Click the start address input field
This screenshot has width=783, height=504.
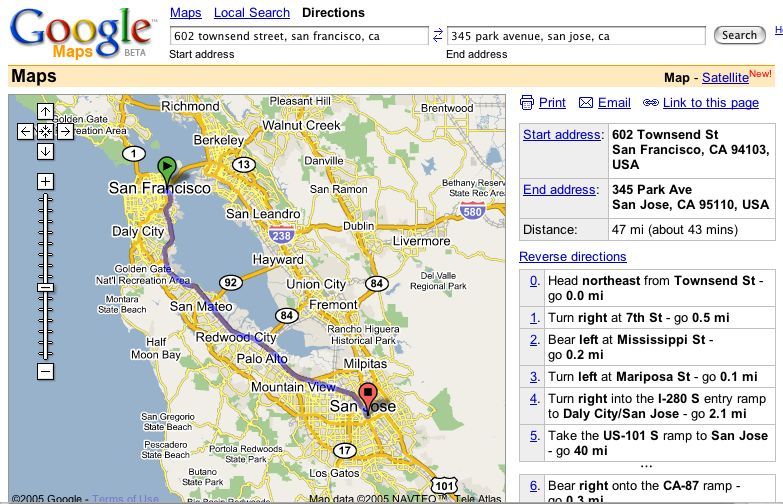coord(299,36)
